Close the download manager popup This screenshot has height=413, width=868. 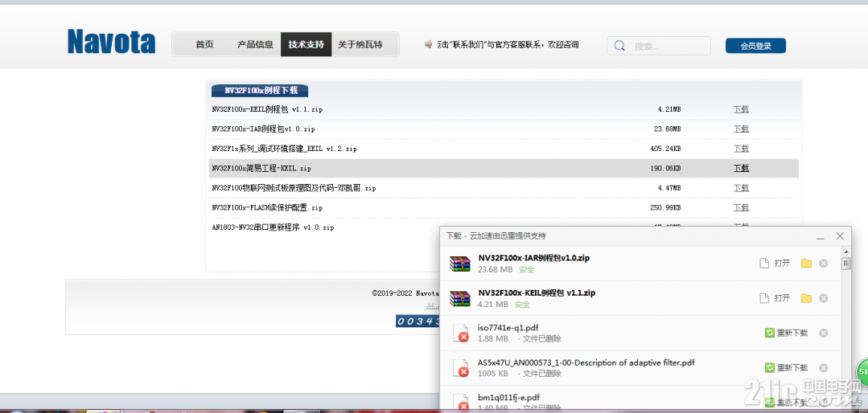pyautogui.click(x=840, y=236)
